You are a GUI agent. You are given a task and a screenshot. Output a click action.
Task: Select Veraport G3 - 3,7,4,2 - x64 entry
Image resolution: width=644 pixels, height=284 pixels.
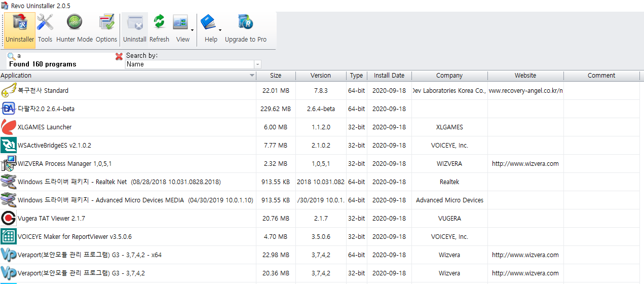pyautogui.click(x=90, y=255)
